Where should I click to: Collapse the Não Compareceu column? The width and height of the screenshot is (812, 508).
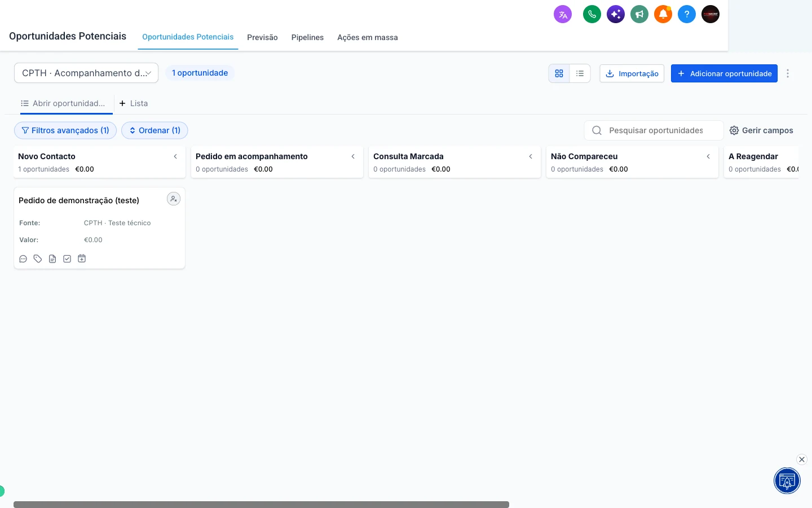coord(708,156)
